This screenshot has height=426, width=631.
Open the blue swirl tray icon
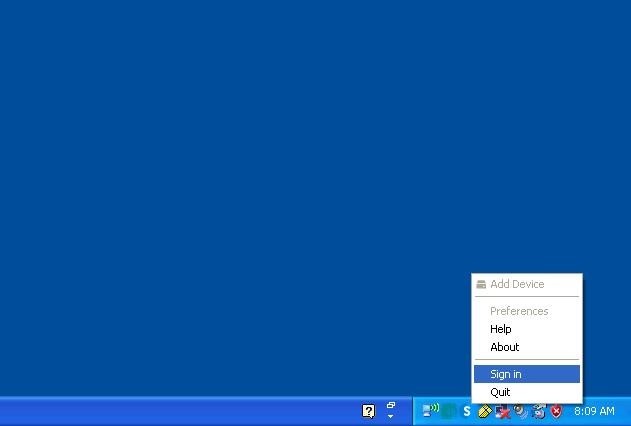point(538,411)
